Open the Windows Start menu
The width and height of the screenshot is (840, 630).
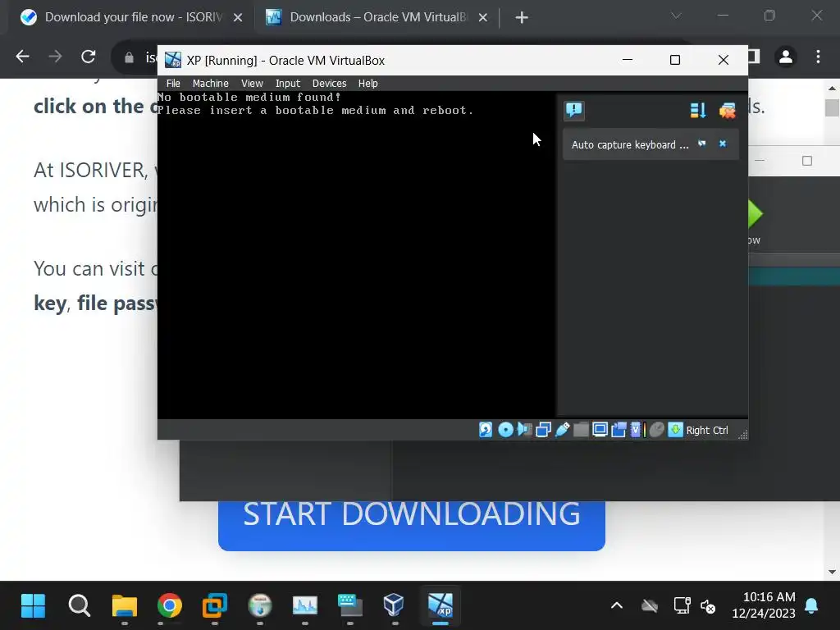tap(33, 605)
